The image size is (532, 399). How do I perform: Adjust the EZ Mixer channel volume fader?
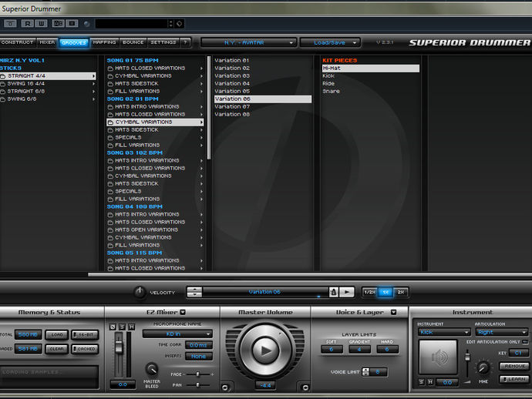point(119,347)
